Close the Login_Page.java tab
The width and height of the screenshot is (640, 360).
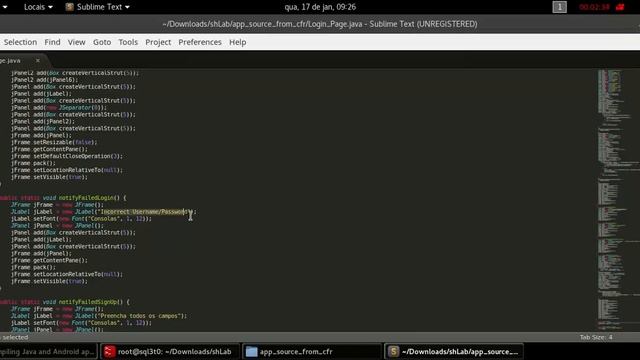pyautogui.click(x=38, y=60)
